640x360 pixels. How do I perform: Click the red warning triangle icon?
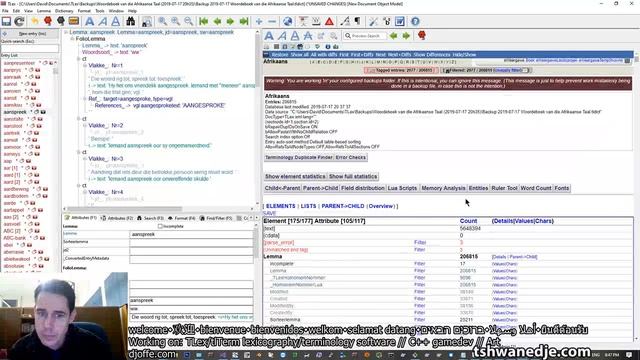click(x=329, y=21)
